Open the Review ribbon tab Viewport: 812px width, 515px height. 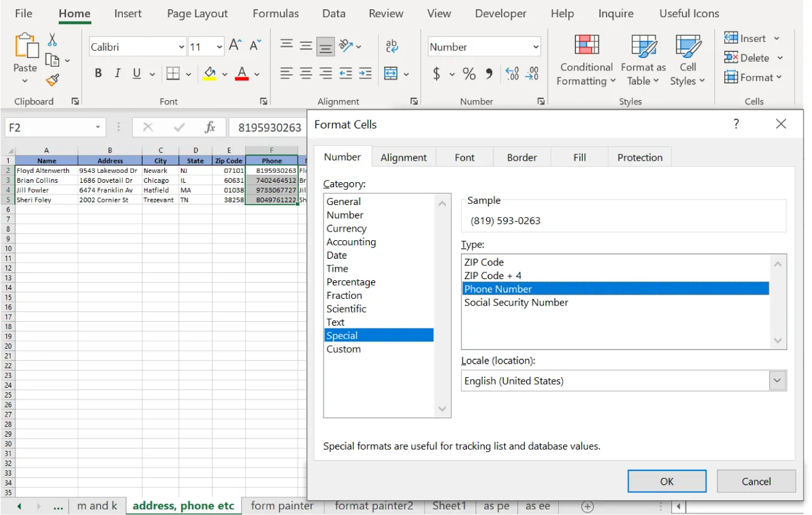click(x=385, y=13)
